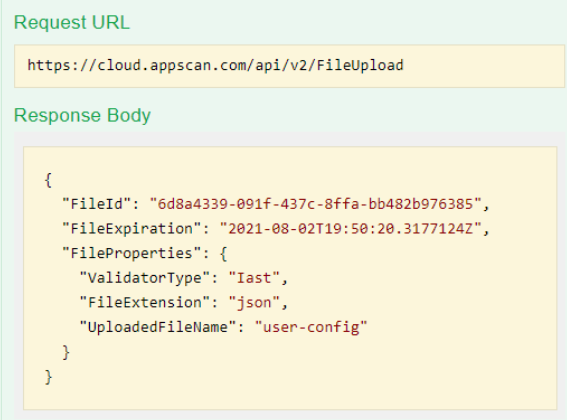
Task: Click the "json" extension value
Action: tap(254, 302)
